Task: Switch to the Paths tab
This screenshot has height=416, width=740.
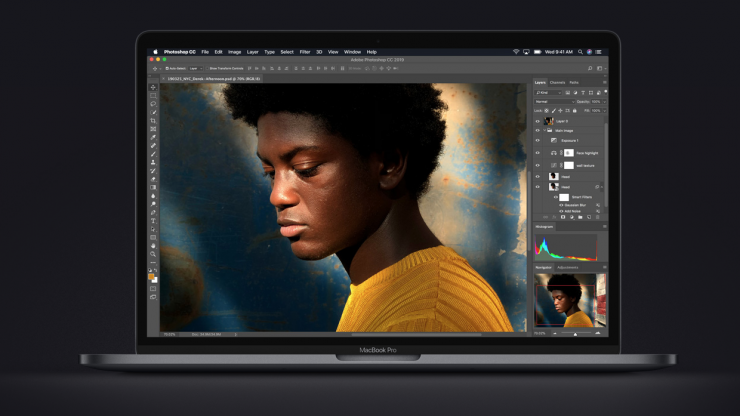Action: [574, 82]
